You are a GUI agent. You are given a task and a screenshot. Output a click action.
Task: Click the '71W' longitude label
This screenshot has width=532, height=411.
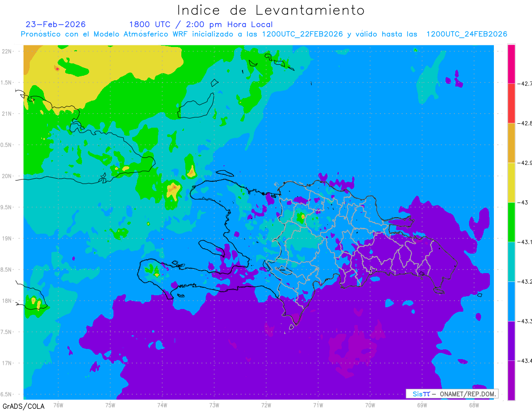pos(318,405)
